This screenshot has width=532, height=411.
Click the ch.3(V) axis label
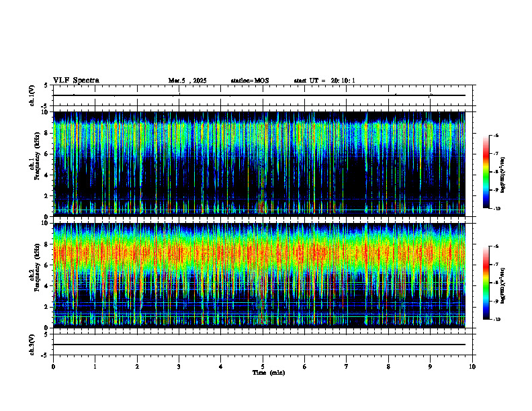pyautogui.click(x=32, y=345)
